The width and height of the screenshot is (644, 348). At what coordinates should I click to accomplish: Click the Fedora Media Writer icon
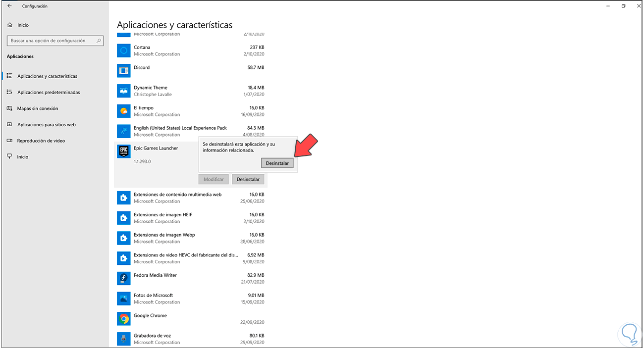pyautogui.click(x=124, y=278)
